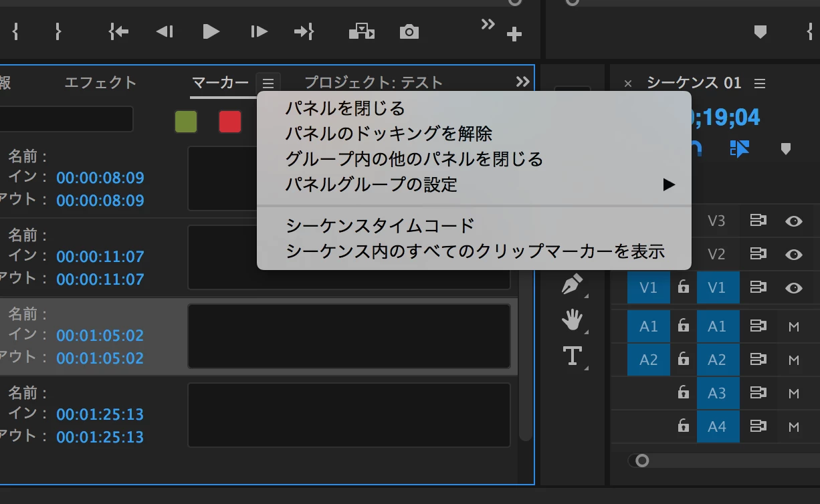820x504 pixels.
Task: Toggle sync lock on track V2
Action: [x=758, y=254]
